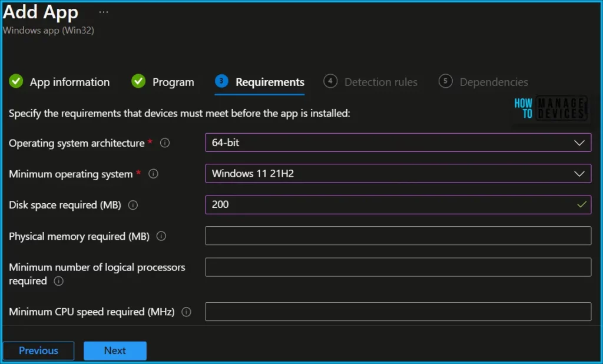603x364 pixels.
Task: Click green checkmark icon of App information
Action: [x=16, y=81]
